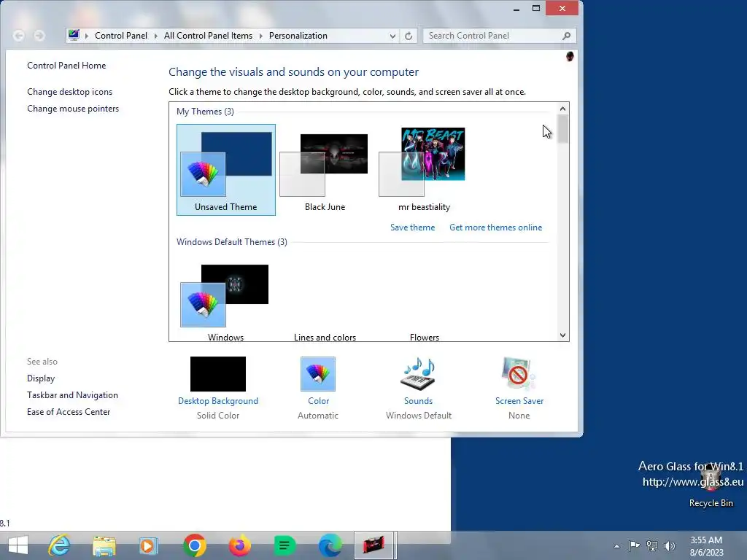747x560 pixels.
Task: Go to All Control Panel Items breadcrumb
Action: coord(208,36)
